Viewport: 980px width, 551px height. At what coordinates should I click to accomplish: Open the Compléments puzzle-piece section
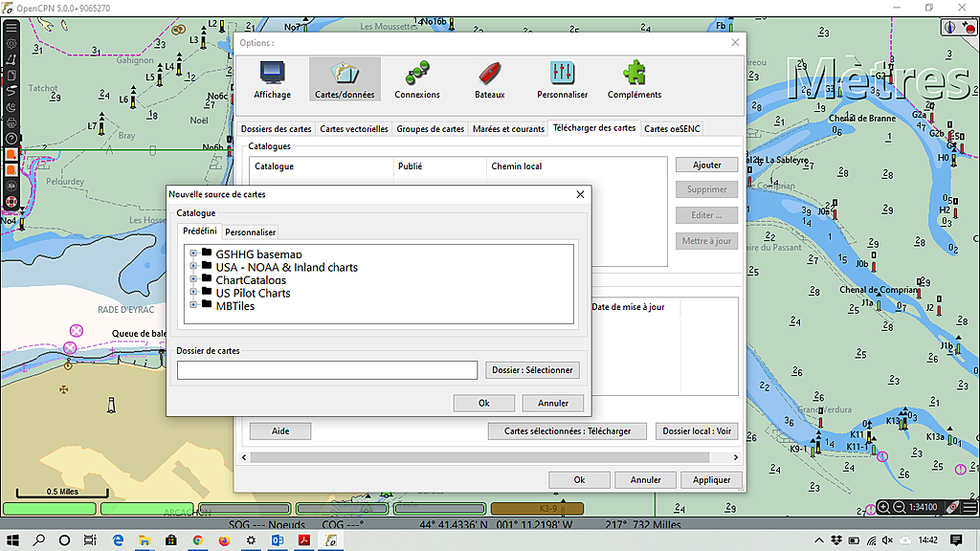coord(635,79)
